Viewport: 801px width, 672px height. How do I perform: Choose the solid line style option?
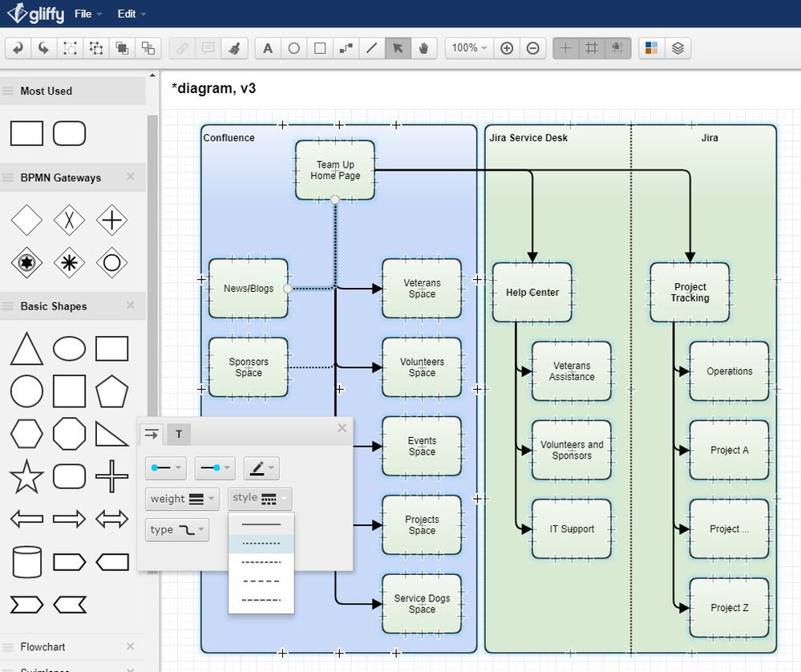[x=261, y=524]
